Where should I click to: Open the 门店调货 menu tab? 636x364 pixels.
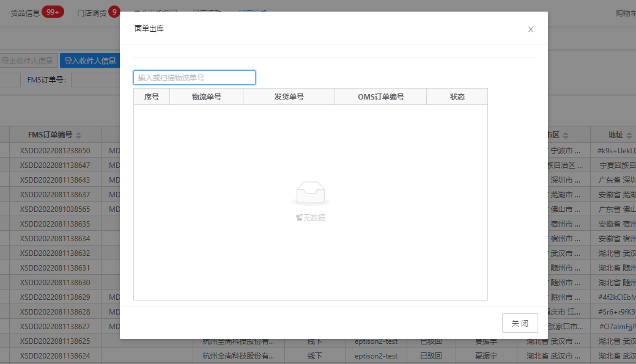pos(92,13)
